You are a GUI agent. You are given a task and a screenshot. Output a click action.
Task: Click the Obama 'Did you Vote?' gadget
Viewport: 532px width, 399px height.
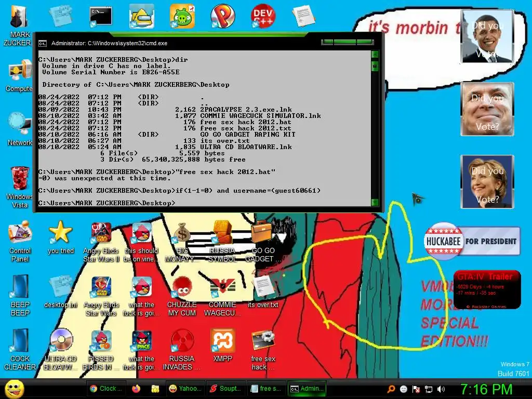click(487, 37)
